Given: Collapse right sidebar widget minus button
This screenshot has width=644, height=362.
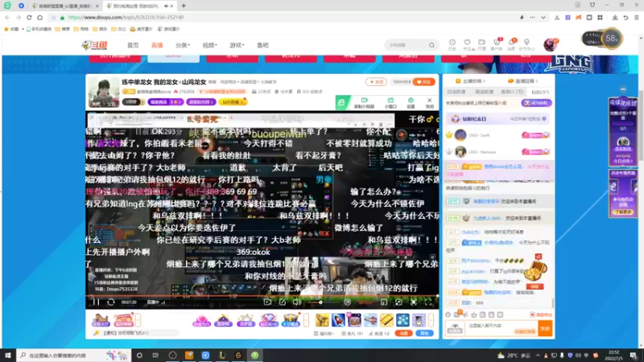Looking at the screenshot, I should (x=623, y=89).
